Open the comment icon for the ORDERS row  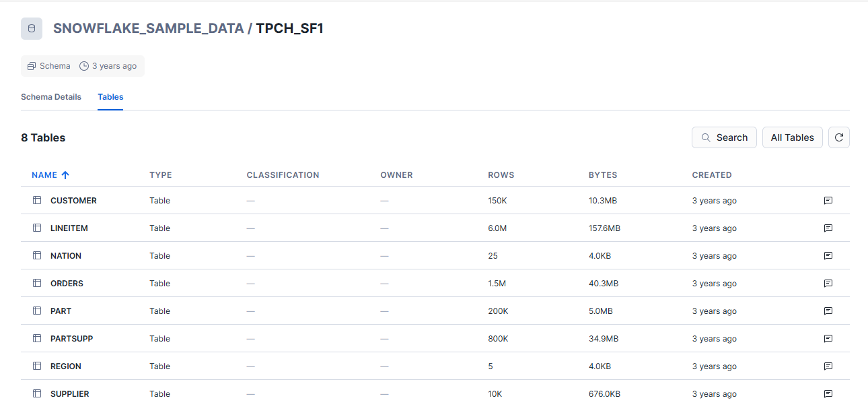pyautogui.click(x=828, y=284)
